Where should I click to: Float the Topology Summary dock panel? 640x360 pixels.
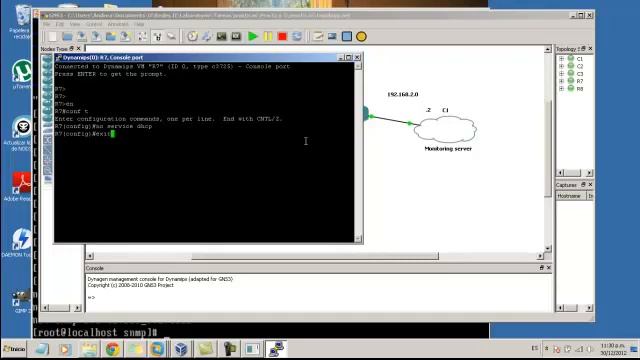click(x=583, y=49)
